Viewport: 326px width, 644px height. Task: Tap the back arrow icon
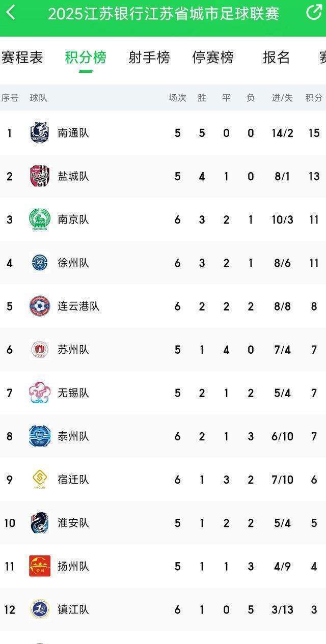10,13
